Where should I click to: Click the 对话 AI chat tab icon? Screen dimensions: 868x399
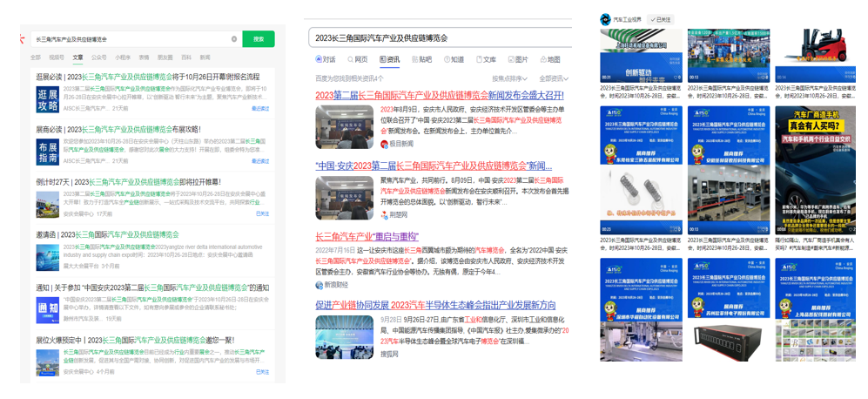320,60
